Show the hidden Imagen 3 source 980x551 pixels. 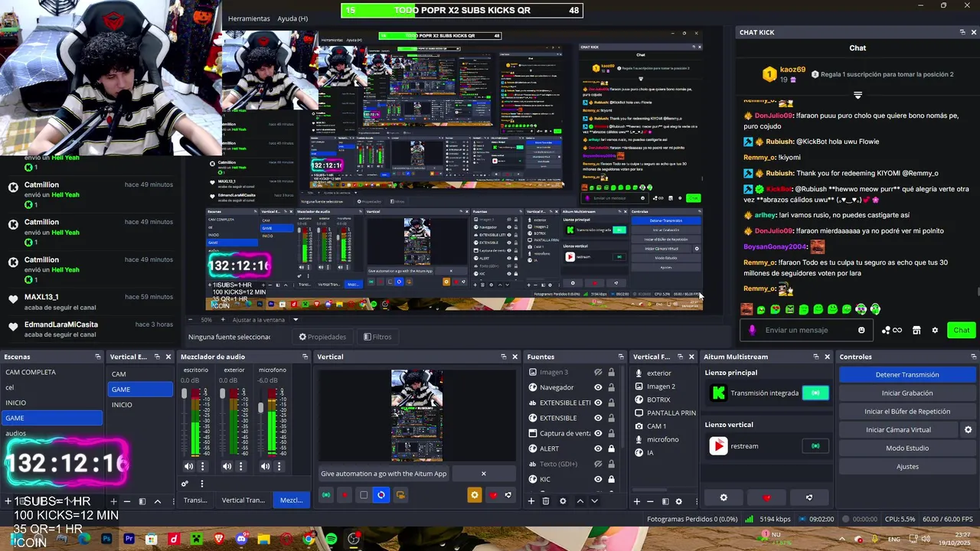pyautogui.click(x=598, y=372)
